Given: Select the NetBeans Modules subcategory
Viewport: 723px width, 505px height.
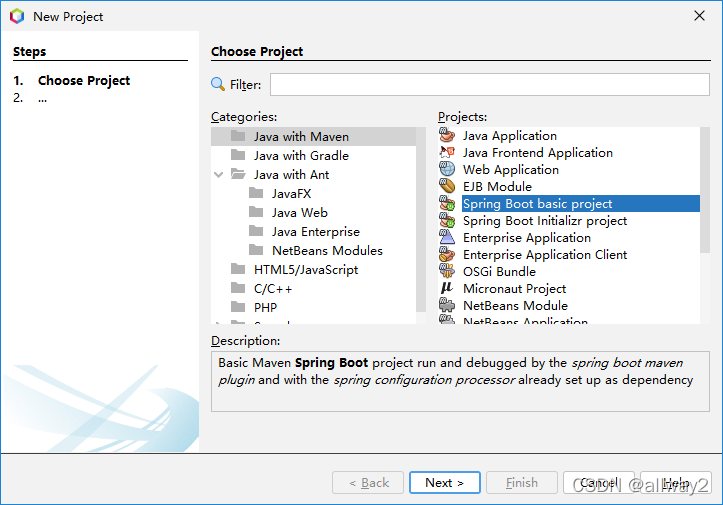Looking at the screenshot, I should 327,250.
